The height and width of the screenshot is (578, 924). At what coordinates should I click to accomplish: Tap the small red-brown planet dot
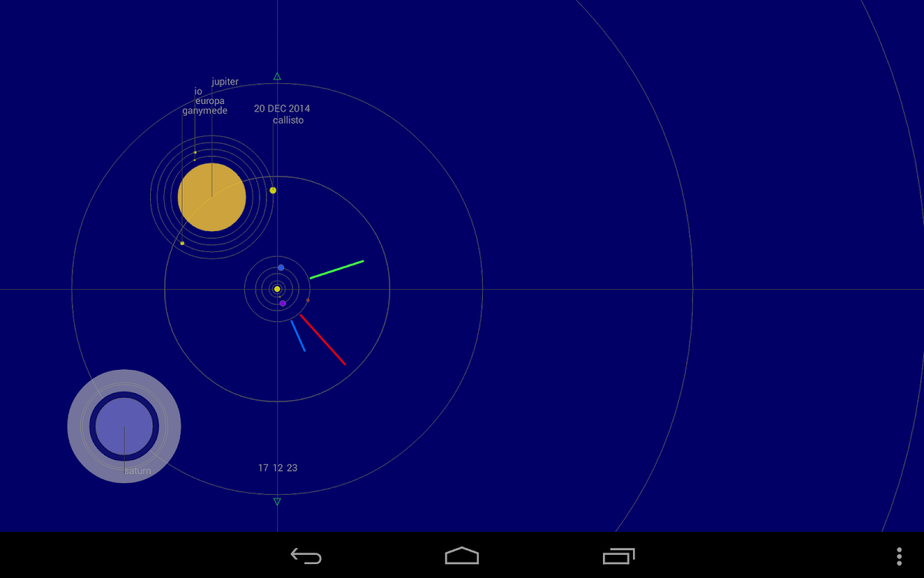(308, 300)
